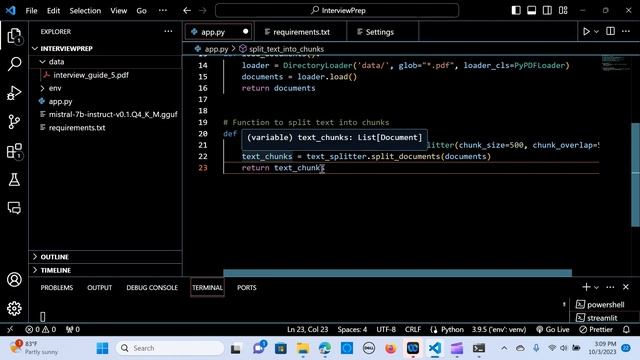Collapse the data folder

point(106,62)
